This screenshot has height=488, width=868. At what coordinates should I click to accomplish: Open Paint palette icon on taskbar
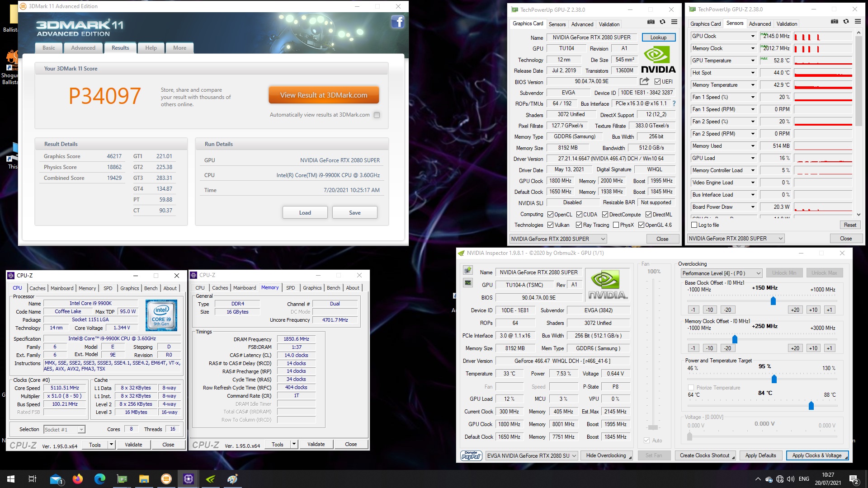coord(233,479)
